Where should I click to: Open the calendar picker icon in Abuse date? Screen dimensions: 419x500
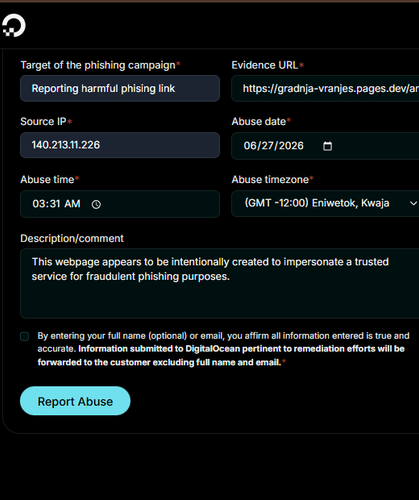click(327, 146)
